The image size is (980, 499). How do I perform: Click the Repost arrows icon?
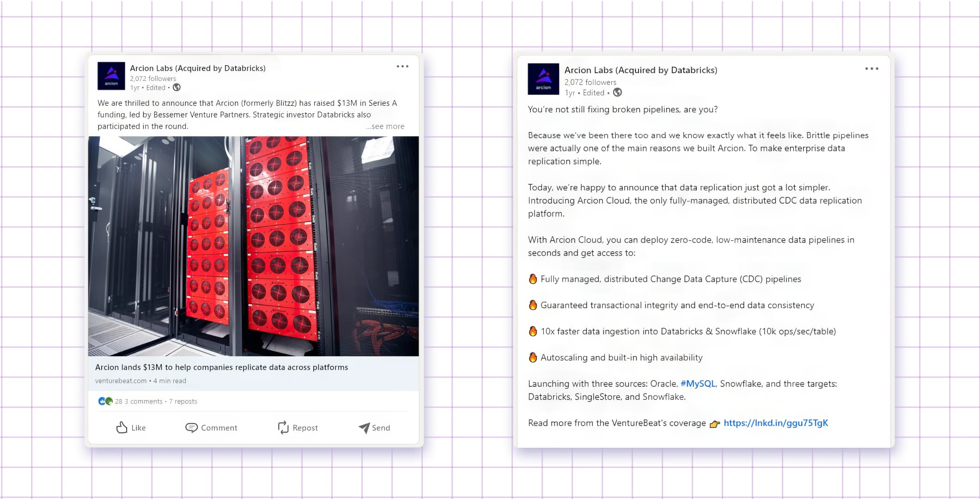[x=283, y=427]
